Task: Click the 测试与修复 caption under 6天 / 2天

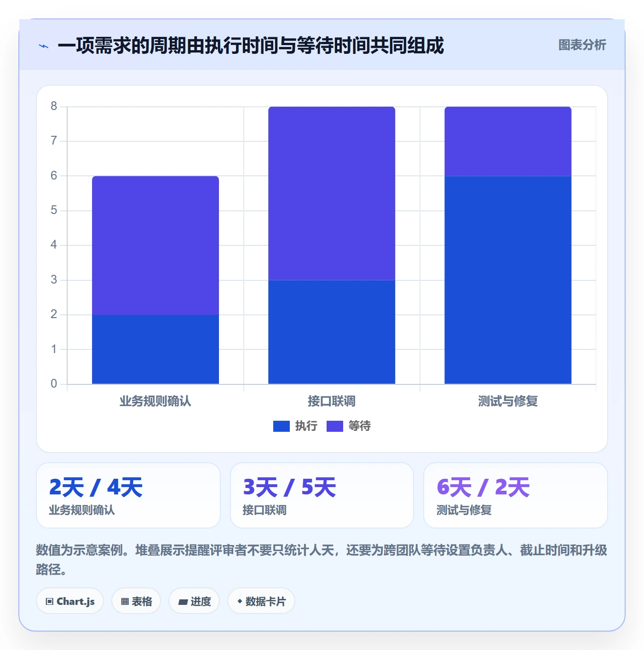Action: coord(464,510)
